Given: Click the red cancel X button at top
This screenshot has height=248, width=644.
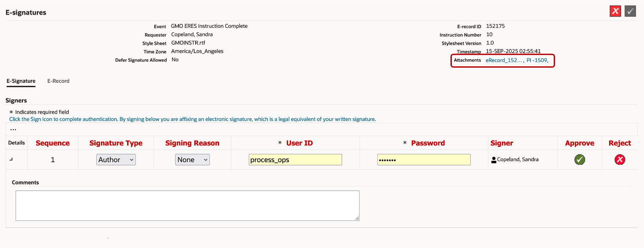Looking at the screenshot, I should pyautogui.click(x=615, y=11).
